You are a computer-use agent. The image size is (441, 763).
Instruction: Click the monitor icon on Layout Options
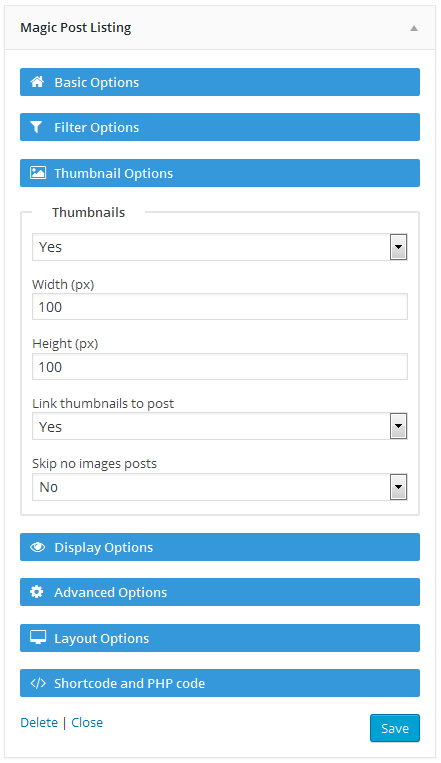point(37,637)
